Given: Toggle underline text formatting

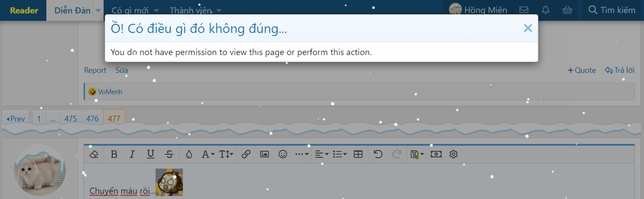Looking at the screenshot, I should (x=150, y=154).
